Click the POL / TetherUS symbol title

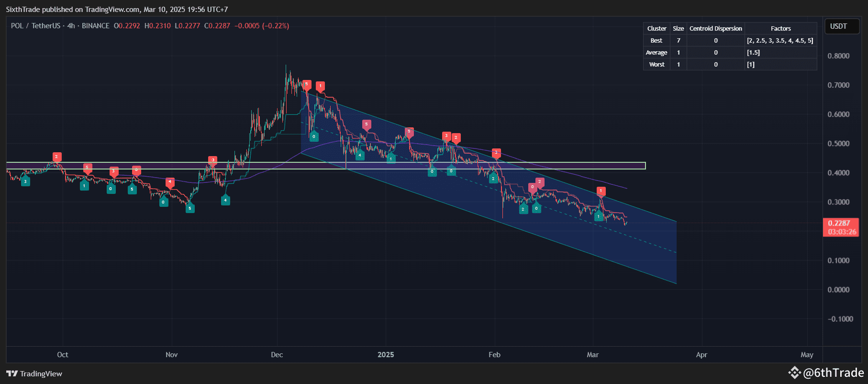pos(35,26)
